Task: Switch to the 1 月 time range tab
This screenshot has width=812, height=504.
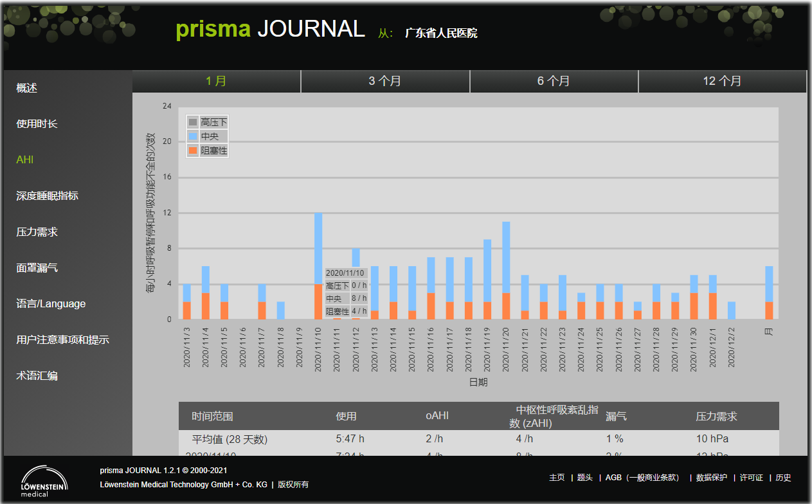Action: point(216,81)
